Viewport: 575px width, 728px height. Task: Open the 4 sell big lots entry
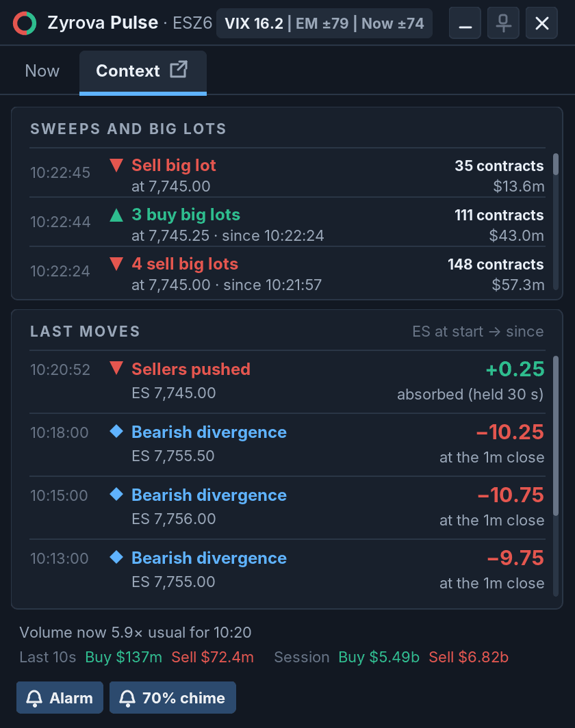pos(287,272)
